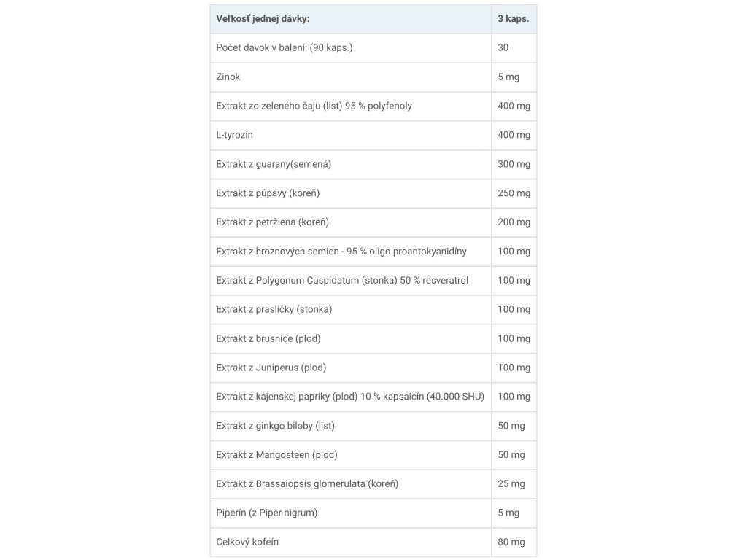Click the cayenne pepper kapsaicín row
Viewport: 747px width, 560px height.
pyautogui.click(x=350, y=397)
